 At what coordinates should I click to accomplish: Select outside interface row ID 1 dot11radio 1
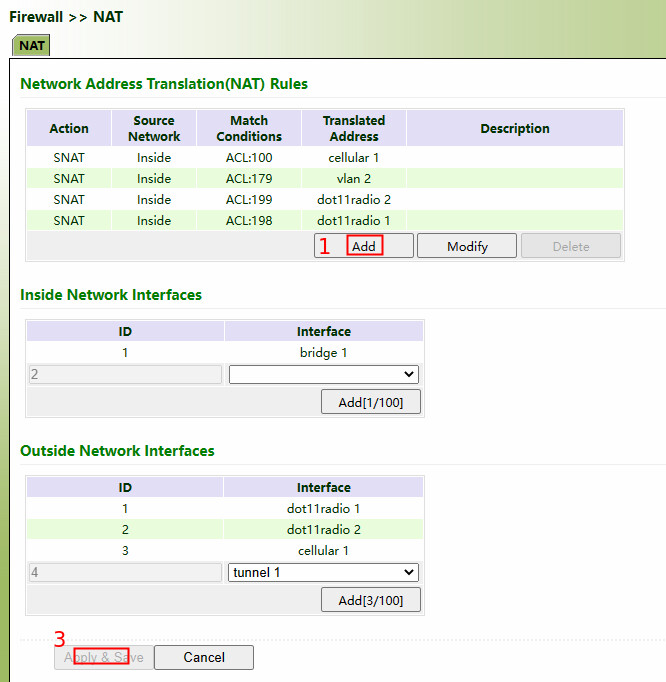pyautogui.click(x=323, y=509)
